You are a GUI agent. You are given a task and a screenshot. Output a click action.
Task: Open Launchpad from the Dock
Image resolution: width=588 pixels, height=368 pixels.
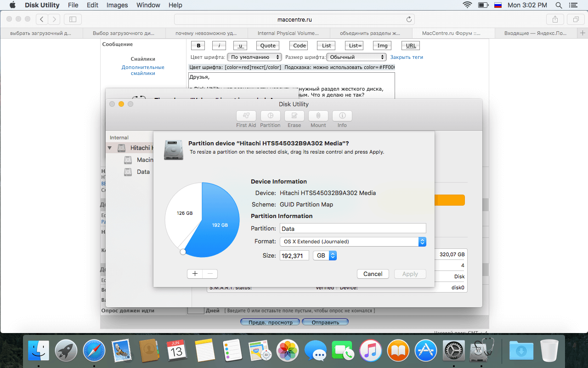point(66,351)
